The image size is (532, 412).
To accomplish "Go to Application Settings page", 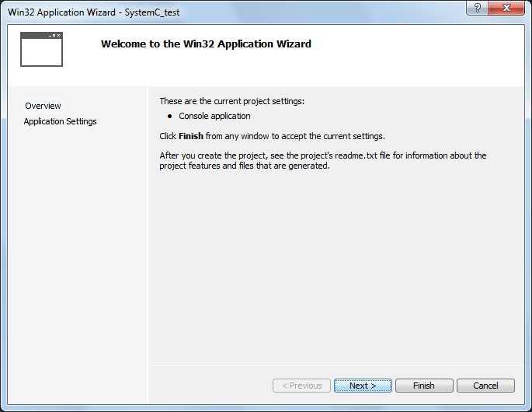I will 60,121.
